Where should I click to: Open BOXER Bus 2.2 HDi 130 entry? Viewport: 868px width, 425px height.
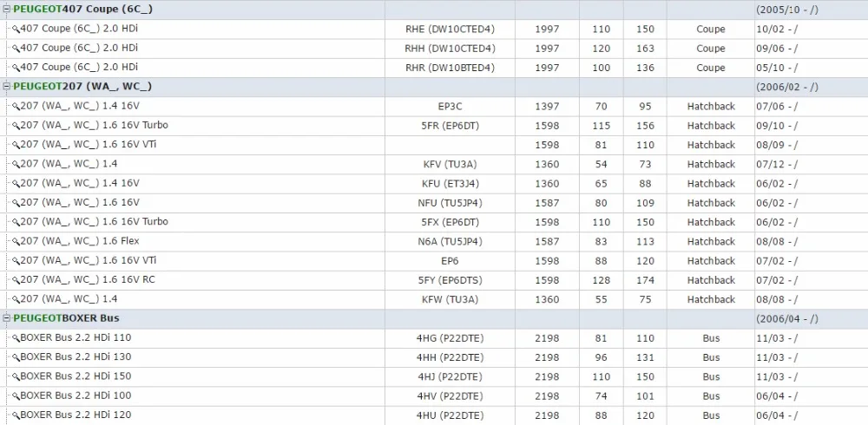(x=76, y=357)
